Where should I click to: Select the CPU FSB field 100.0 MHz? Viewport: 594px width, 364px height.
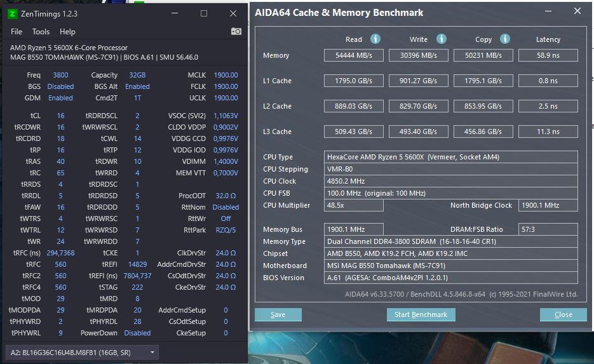[x=451, y=193]
